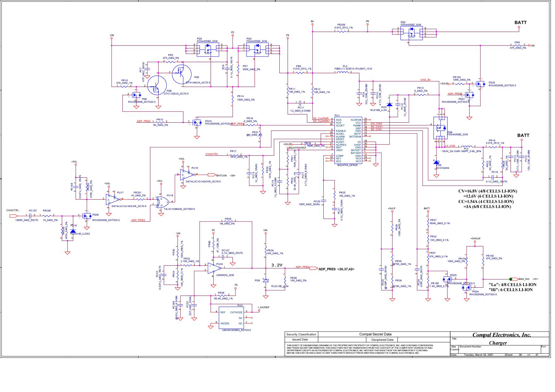Click the 1.24VREF terminal near PU3
The width and height of the screenshot is (555, 392).
click(x=259, y=310)
